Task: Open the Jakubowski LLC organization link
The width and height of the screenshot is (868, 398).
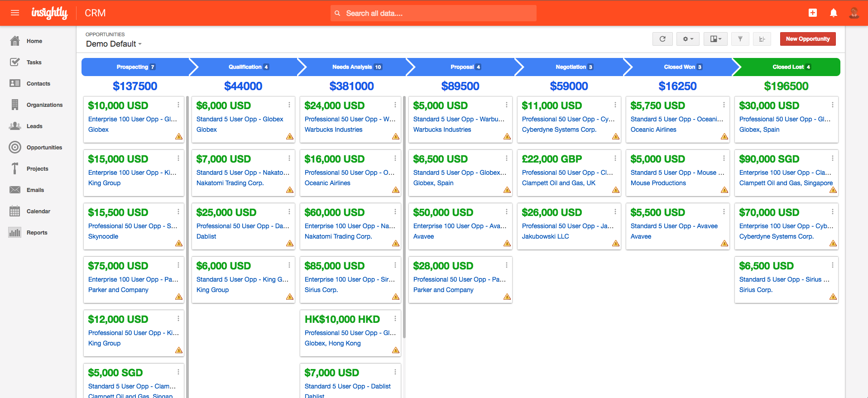Action: pyautogui.click(x=545, y=236)
